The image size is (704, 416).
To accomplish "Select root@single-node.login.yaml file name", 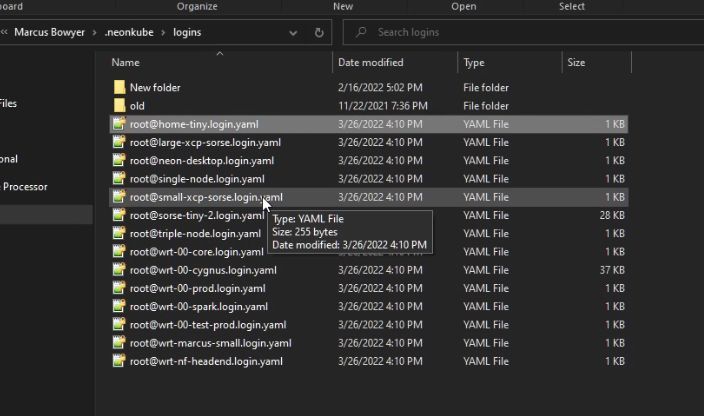I will [x=197, y=179].
